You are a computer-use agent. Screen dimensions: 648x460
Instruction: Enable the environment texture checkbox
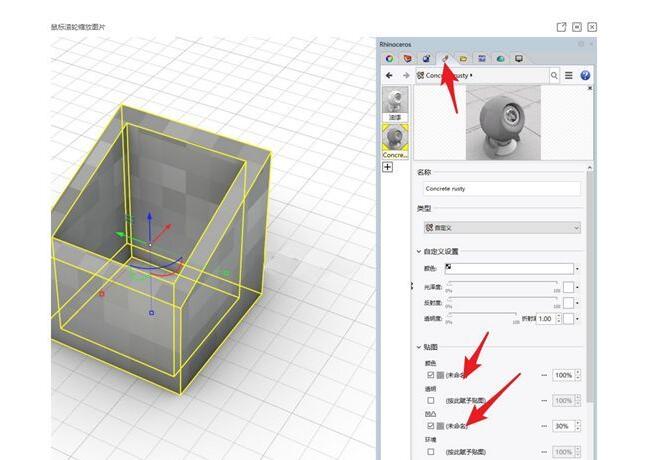[x=431, y=452]
